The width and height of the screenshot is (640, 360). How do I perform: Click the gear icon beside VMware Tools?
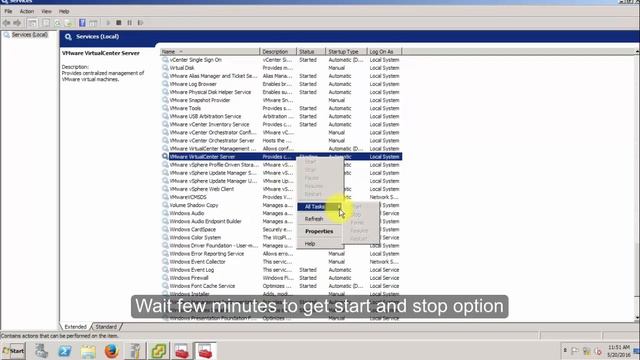165,108
